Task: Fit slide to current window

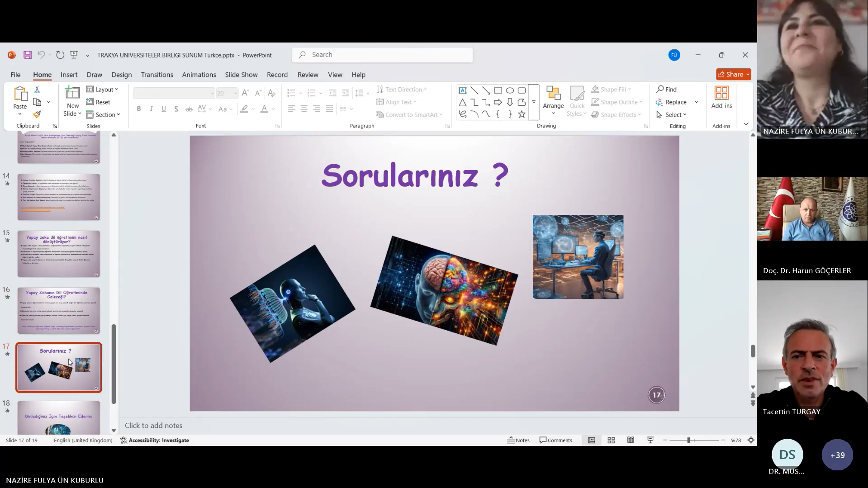Action: pos(751,440)
